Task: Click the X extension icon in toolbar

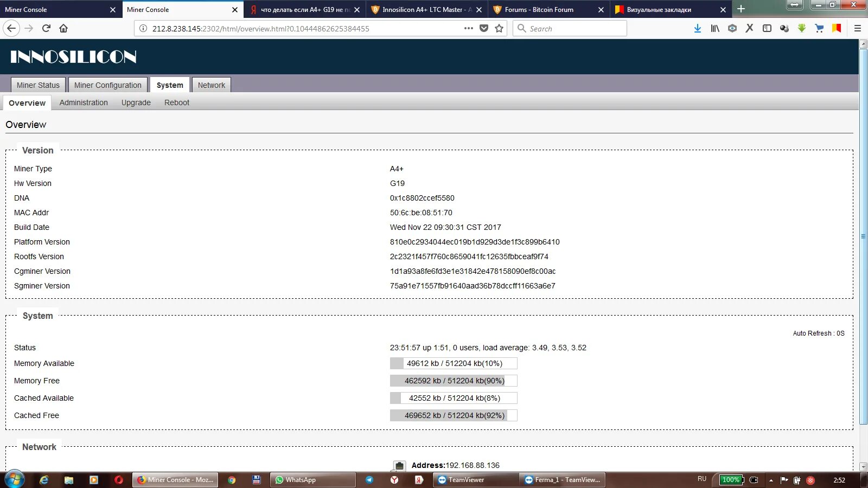Action: [749, 28]
